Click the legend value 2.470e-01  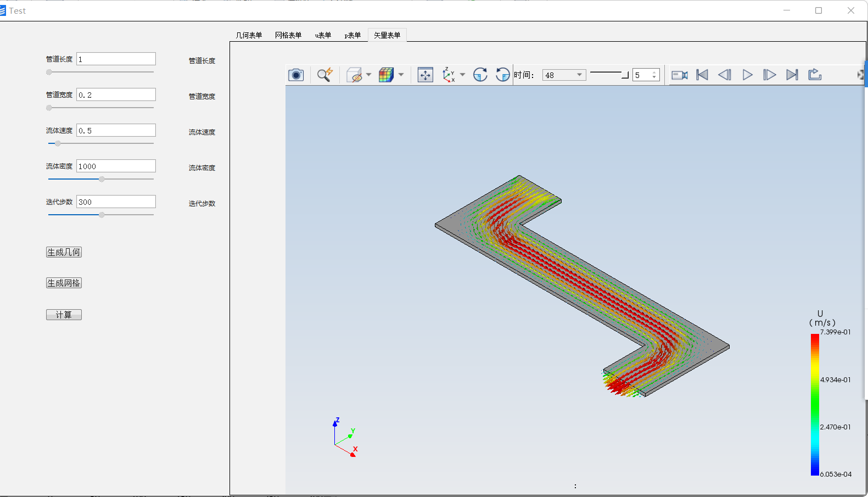(835, 427)
